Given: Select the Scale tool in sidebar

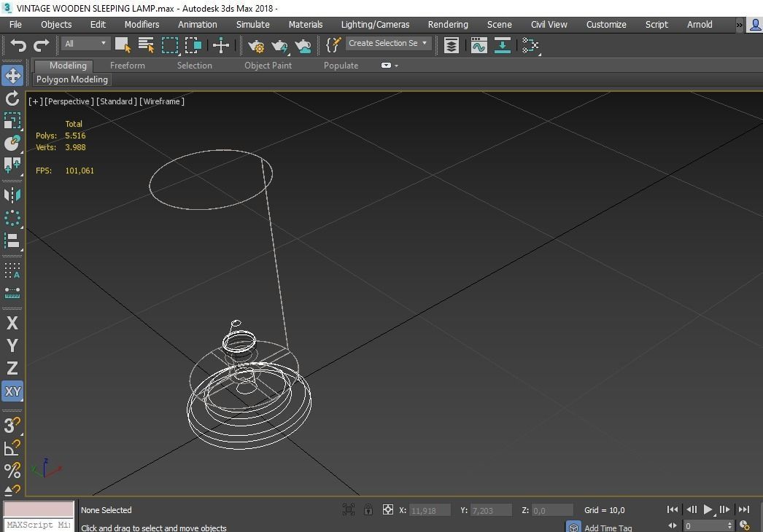Looking at the screenshot, I should coord(12,120).
